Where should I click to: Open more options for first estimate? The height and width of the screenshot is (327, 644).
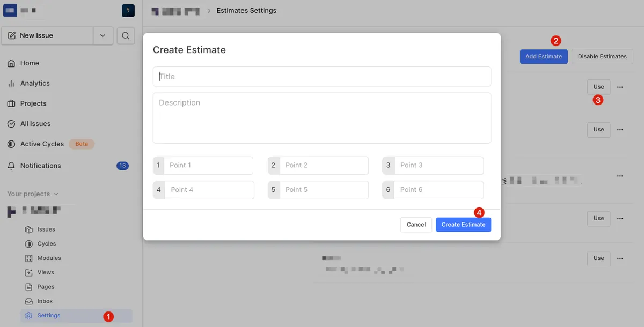click(620, 87)
